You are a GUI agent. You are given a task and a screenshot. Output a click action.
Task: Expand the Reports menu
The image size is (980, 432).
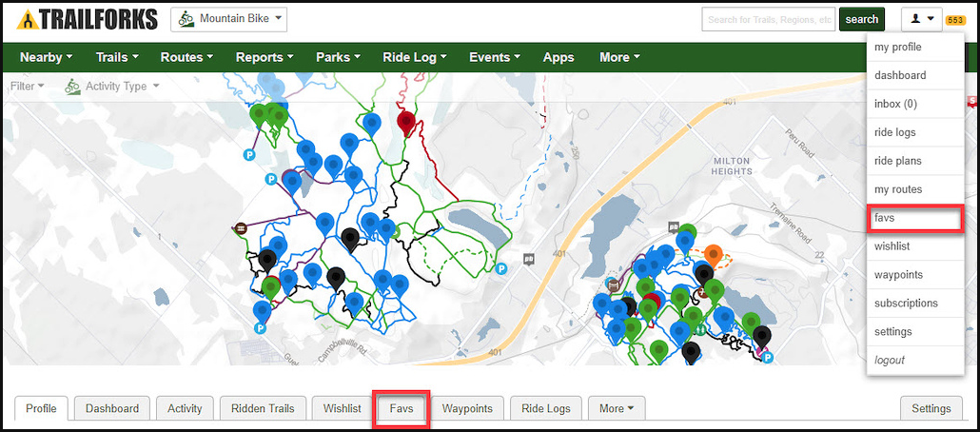pos(265,57)
